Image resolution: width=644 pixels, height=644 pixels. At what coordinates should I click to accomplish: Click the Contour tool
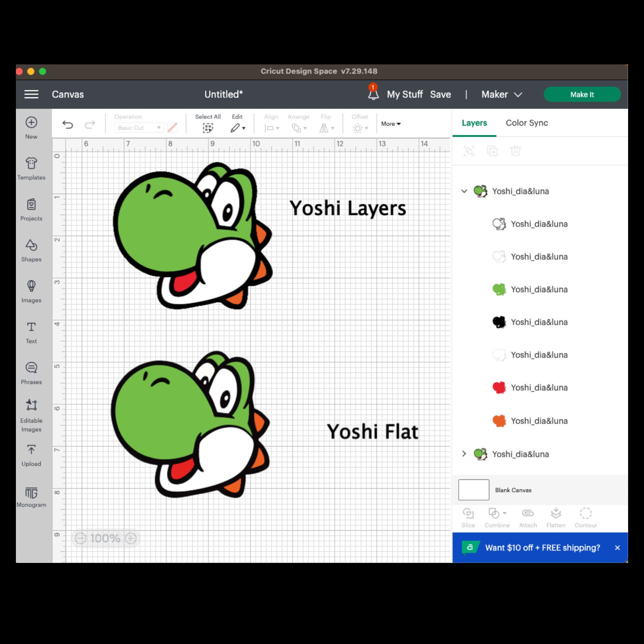[586, 518]
